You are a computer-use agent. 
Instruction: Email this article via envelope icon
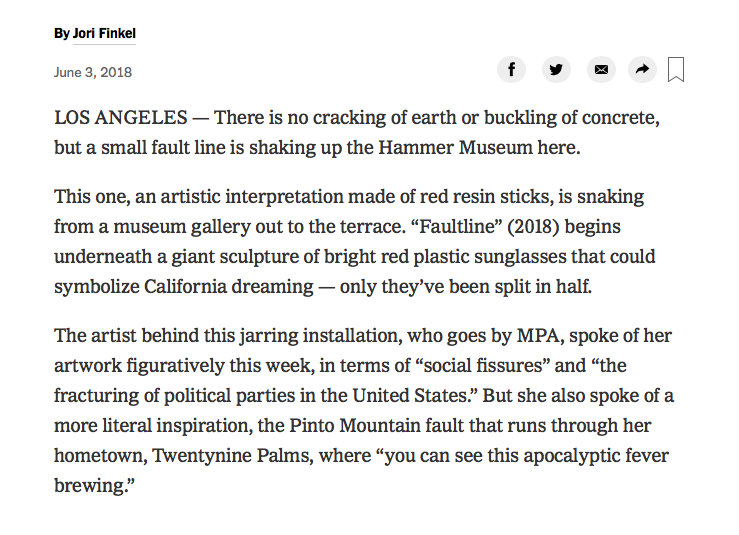point(600,69)
